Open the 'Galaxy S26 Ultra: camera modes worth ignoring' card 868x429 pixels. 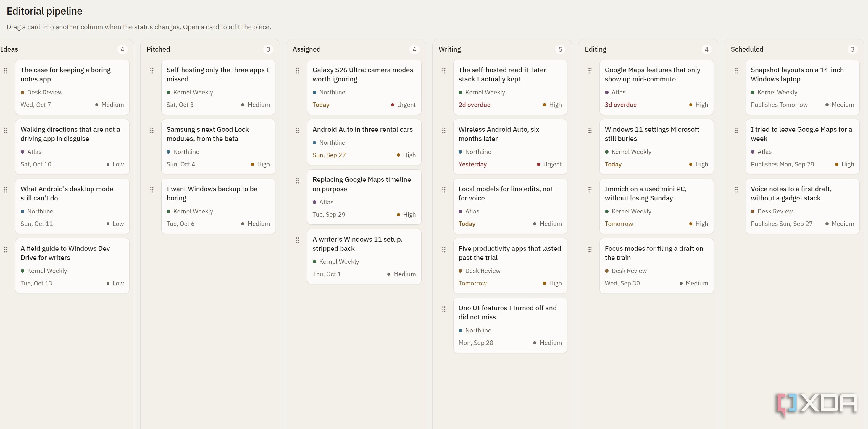tap(364, 87)
